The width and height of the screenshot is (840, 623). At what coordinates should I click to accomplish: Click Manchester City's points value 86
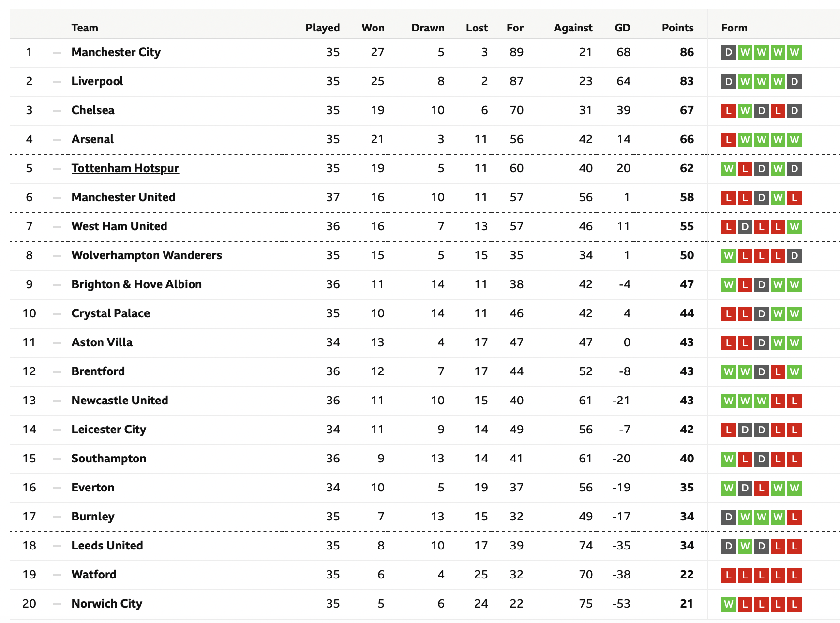click(x=687, y=52)
